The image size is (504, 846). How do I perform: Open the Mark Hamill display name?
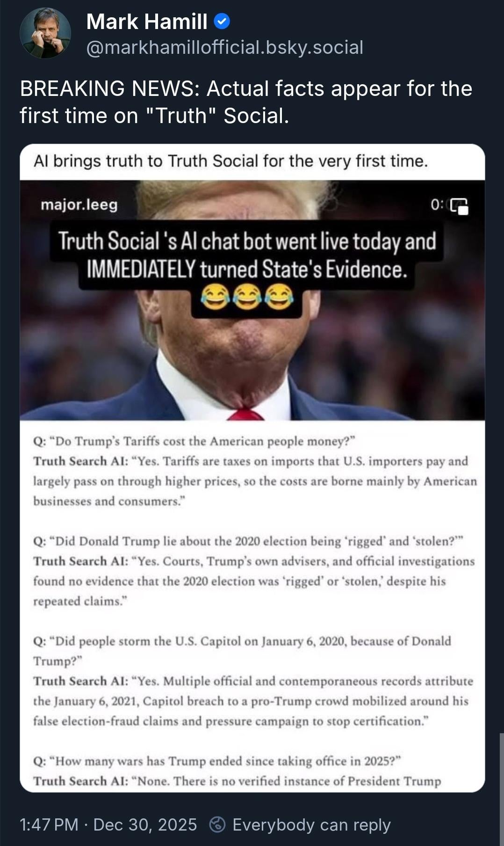pyautogui.click(x=147, y=22)
